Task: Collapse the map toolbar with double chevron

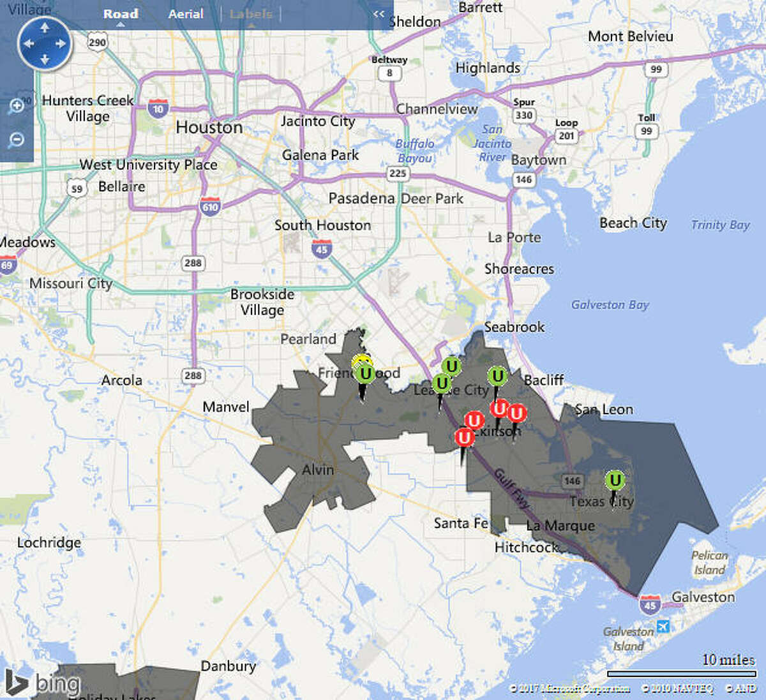Action: (379, 14)
